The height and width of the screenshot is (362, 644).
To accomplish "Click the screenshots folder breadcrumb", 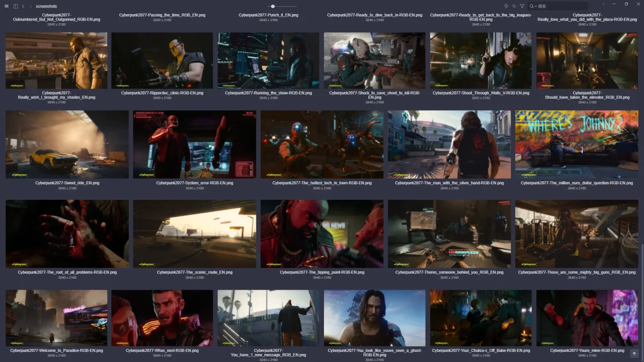I will click(x=46, y=6).
